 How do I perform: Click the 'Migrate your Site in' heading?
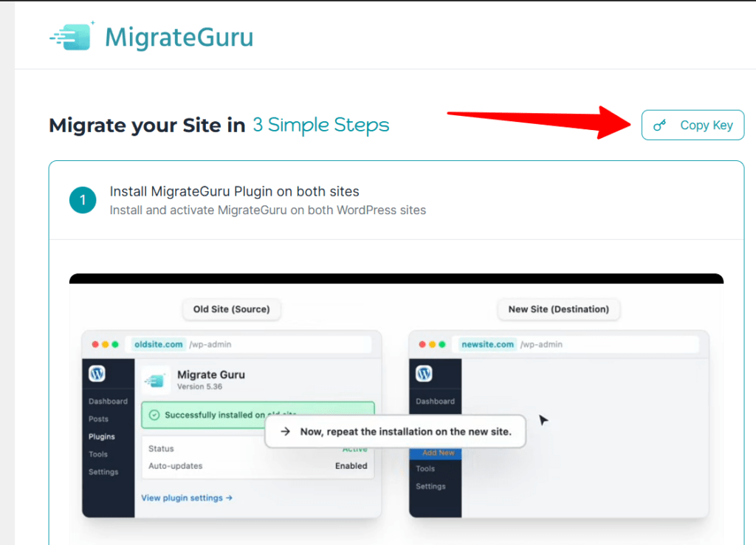coord(147,126)
